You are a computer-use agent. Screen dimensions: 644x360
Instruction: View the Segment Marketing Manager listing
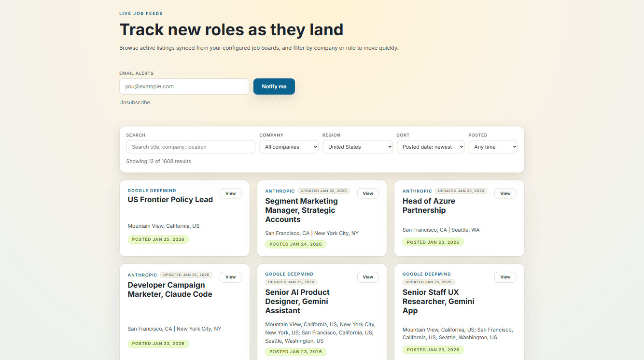click(368, 193)
